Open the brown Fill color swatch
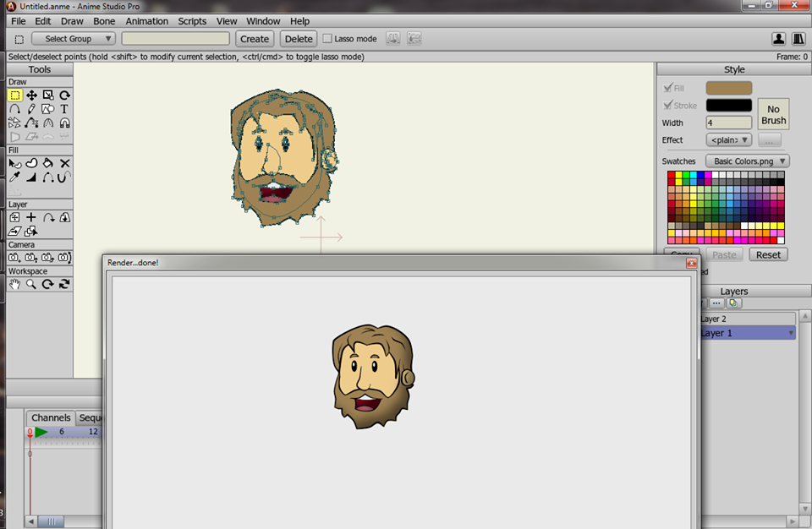 pyautogui.click(x=728, y=88)
